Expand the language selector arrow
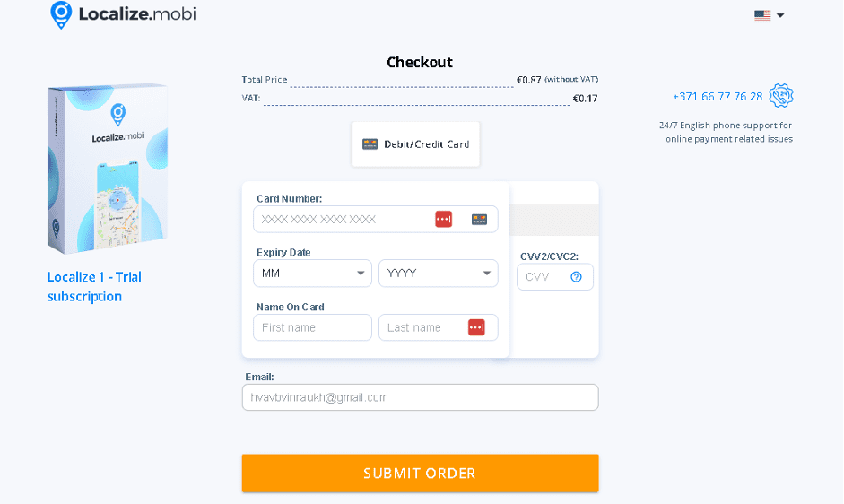 coord(780,15)
